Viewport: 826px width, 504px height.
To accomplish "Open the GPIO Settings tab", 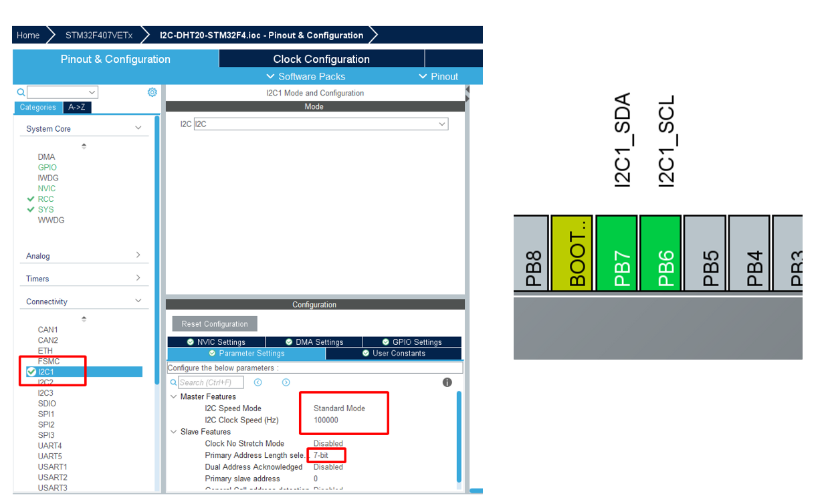I will (411, 342).
